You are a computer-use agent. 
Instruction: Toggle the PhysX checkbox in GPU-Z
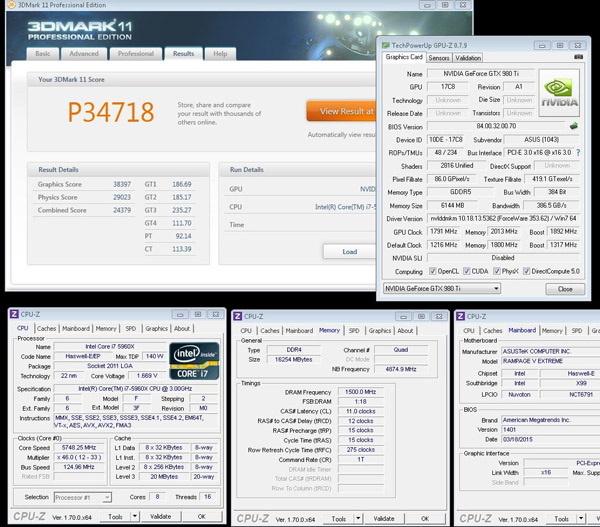pyautogui.click(x=497, y=271)
